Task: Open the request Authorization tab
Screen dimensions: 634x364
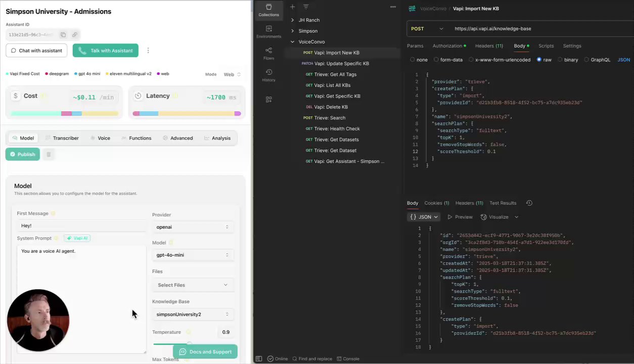Action: (x=449, y=46)
